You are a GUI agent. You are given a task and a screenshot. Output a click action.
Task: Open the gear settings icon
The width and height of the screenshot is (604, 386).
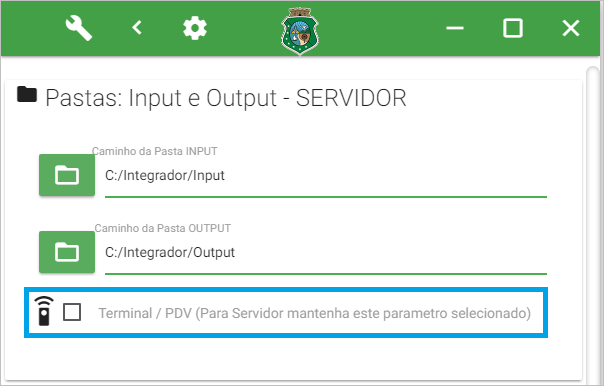(195, 28)
